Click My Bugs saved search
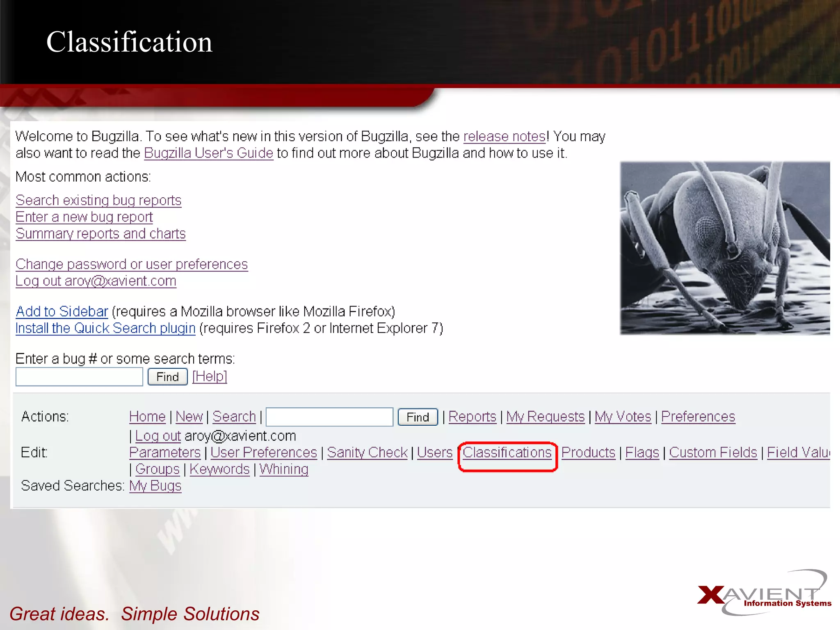Viewport: 840px width, 630px height. click(x=155, y=486)
